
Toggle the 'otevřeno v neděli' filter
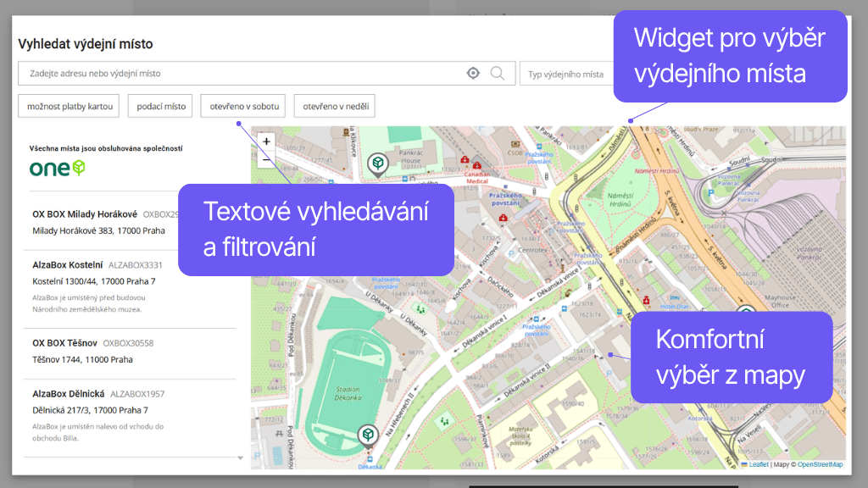334,106
